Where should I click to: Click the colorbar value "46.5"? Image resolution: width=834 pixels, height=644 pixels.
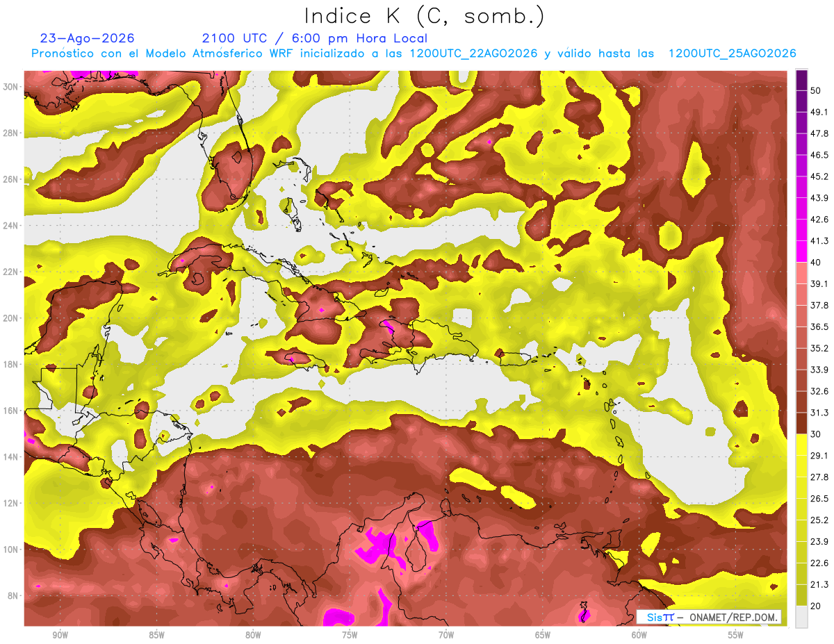coord(819,155)
